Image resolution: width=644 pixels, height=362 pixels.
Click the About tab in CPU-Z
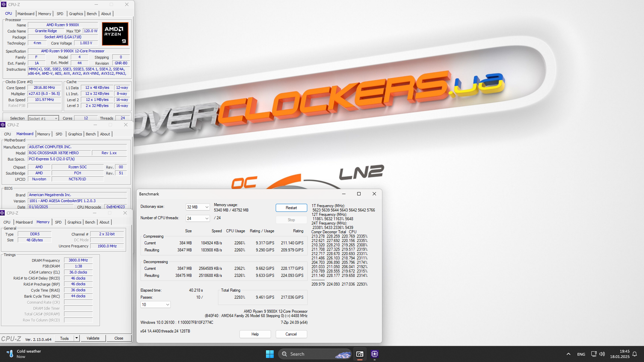(x=106, y=14)
